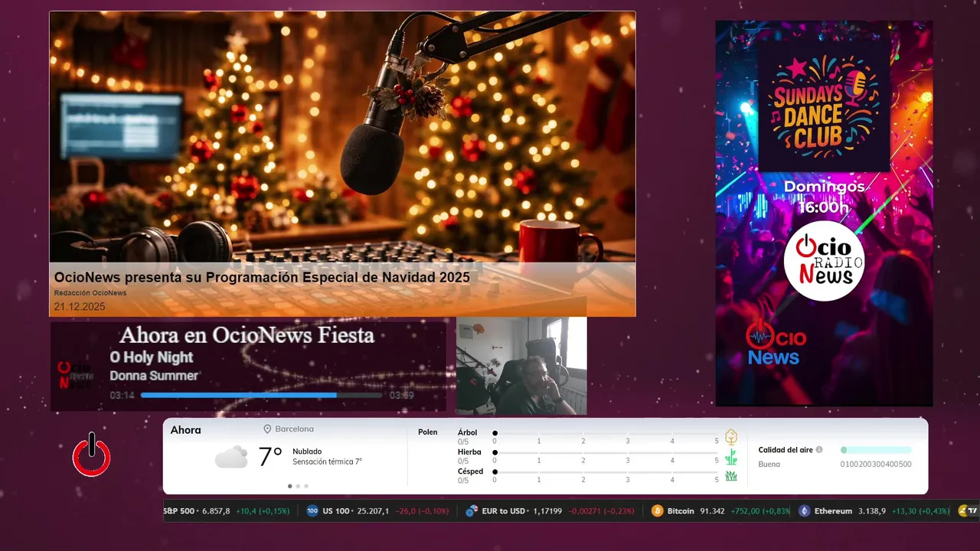Click the Redacción OcioNews author line

90,293
